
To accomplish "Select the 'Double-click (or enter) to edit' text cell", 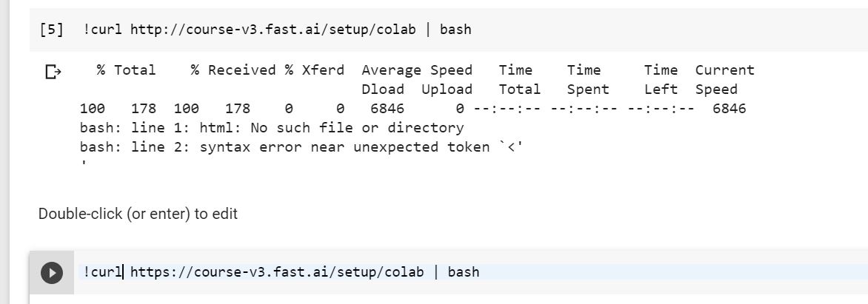I will (138, 214).
